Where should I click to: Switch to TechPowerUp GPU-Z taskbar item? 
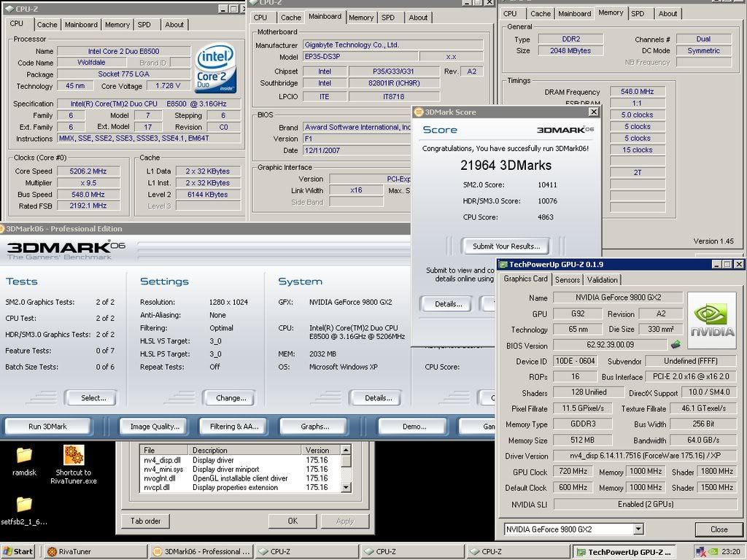click(624, 552)
